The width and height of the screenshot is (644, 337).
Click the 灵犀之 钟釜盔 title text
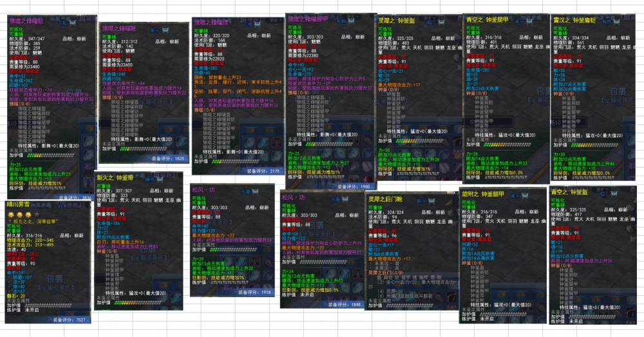click(x=397, y=21)
